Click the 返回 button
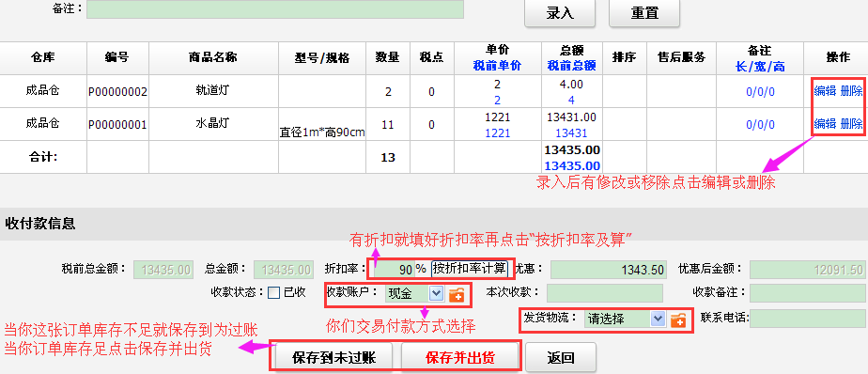This screenshot has width=868, height=374. click(561, 357)
